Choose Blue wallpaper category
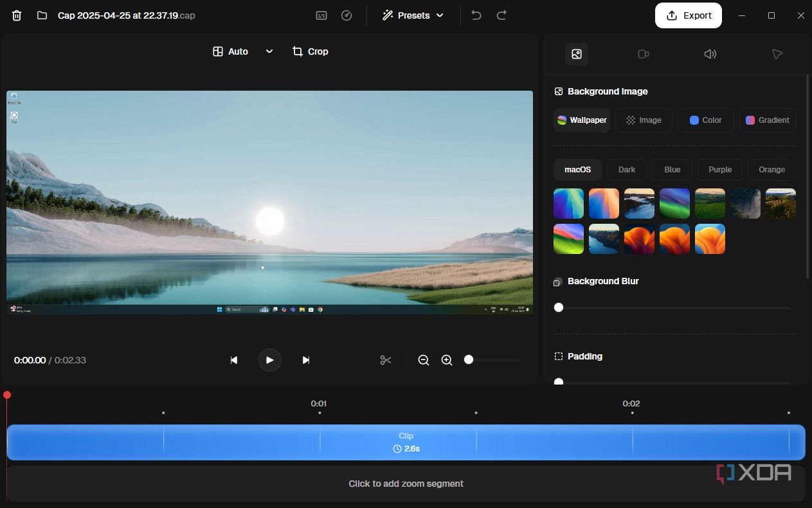 point(672,170)
